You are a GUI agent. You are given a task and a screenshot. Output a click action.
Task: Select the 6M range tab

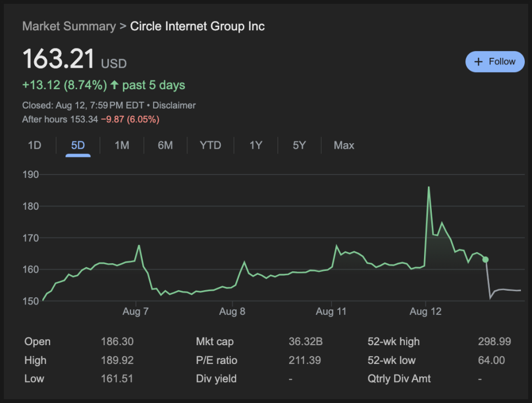pos(165,145)
